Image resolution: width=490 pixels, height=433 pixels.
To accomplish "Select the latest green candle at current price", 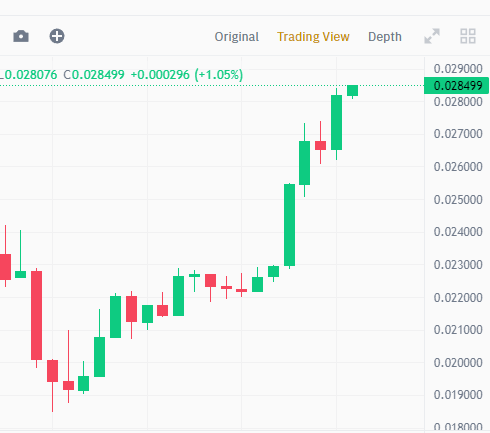I will (x=352, y=91).
